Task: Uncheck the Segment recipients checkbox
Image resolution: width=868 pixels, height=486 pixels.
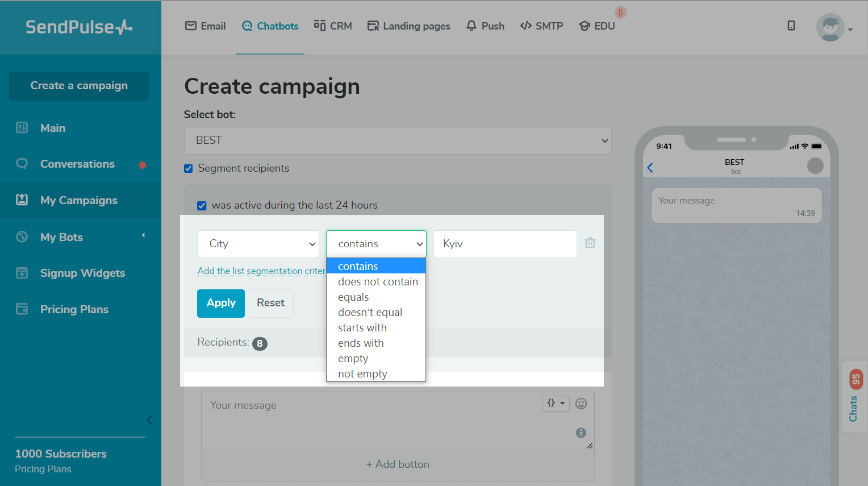Action: [x=189, y=168]
